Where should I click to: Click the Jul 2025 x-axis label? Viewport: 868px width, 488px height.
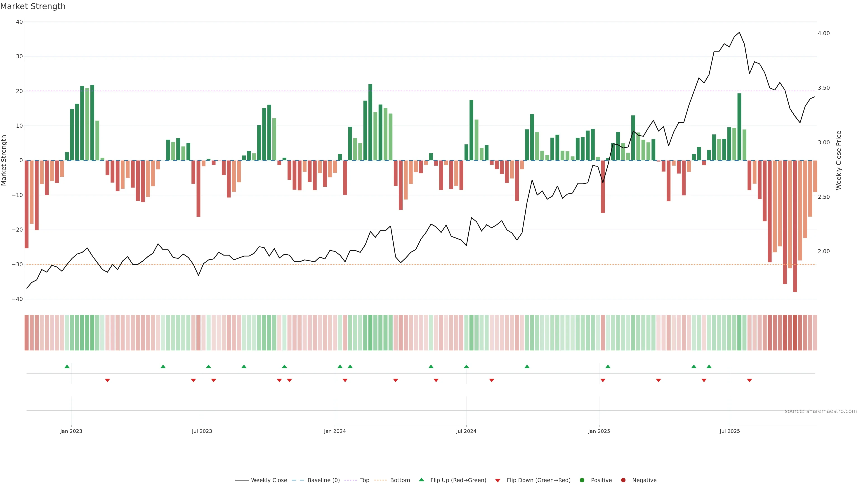[729, 431]
